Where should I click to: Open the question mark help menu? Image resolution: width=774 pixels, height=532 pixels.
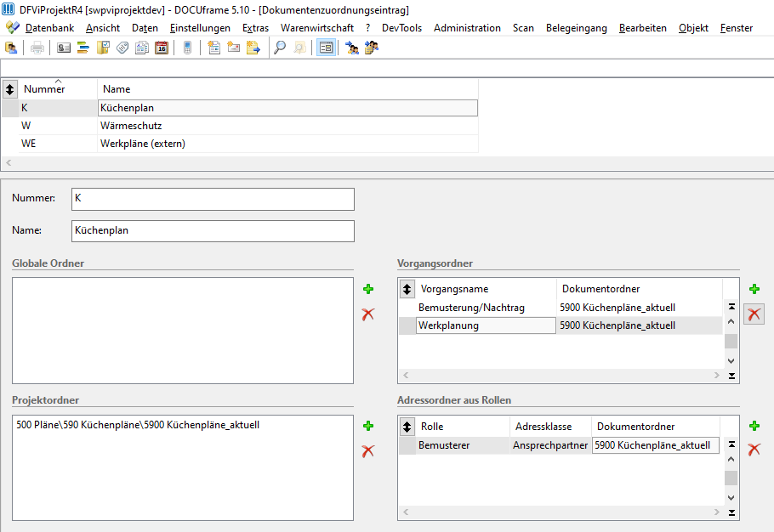367,28
